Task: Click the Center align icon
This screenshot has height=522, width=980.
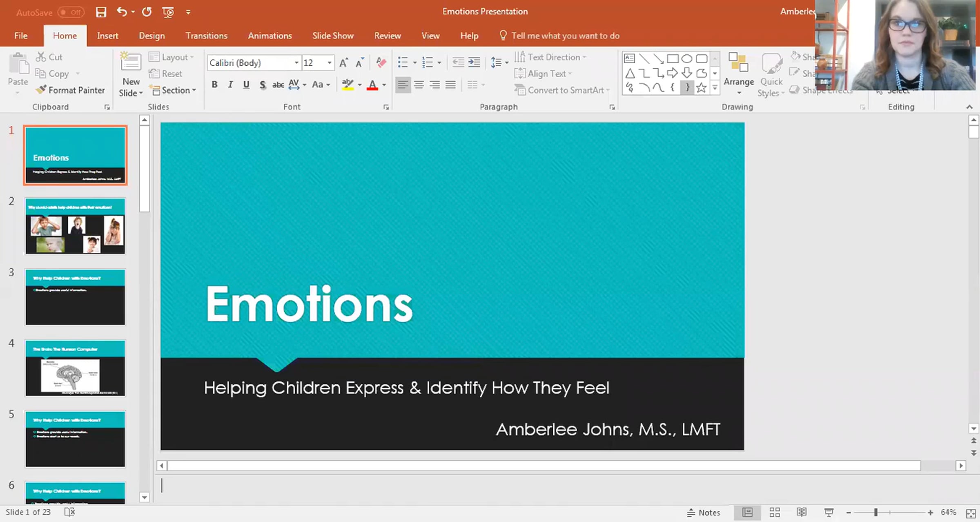Action: (x=419, y=85)
